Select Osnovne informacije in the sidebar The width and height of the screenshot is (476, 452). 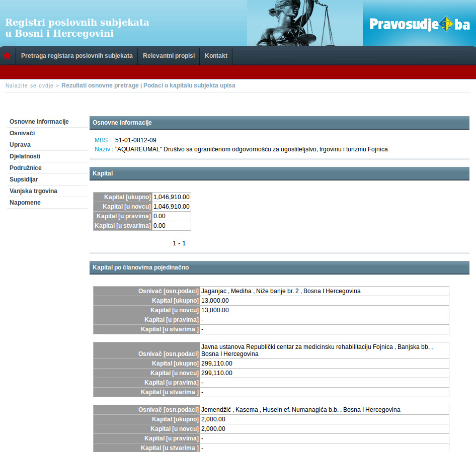(x=39, y=122)
